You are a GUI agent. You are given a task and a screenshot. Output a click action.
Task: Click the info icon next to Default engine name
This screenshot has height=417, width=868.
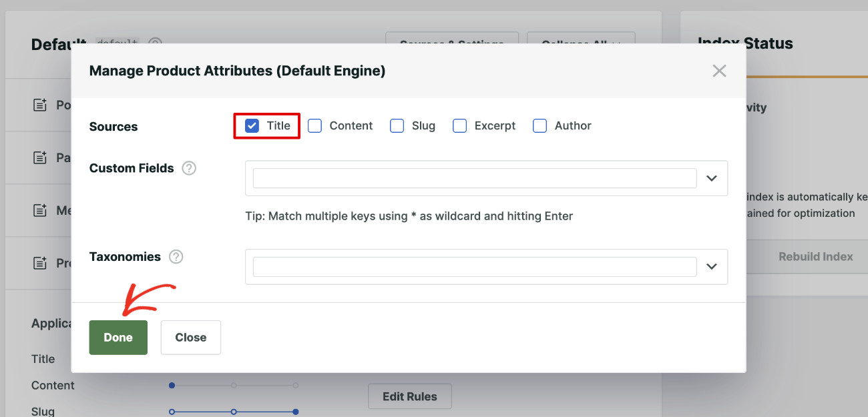coord(154,43)
